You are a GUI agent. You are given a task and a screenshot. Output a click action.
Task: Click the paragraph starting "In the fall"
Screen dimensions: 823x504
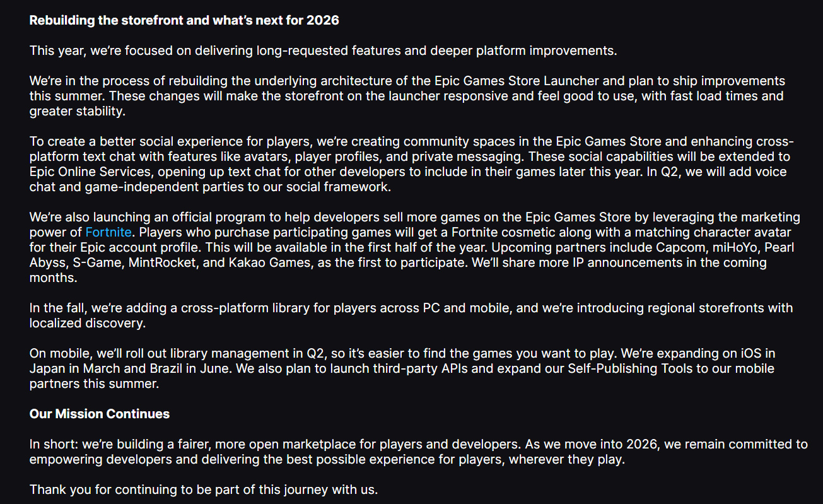pyautogui.click(x=411, y=315)
